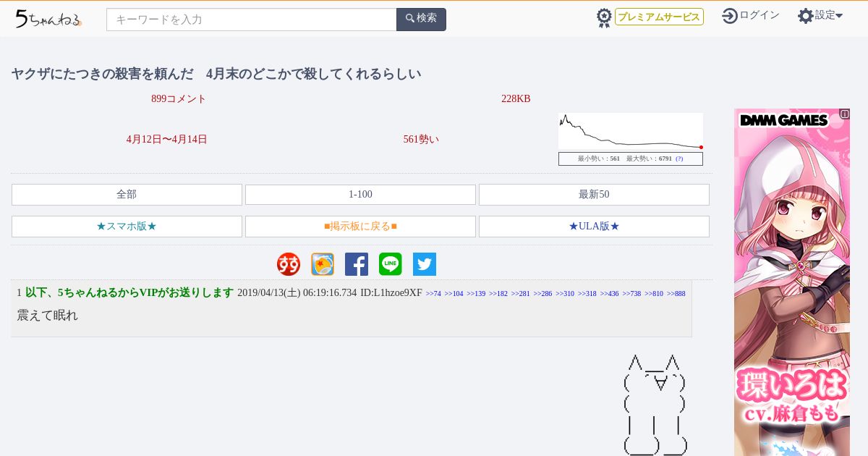The image size is (868, 456).
Task: Open プレミアムサービス link
Action: coord(659,17)
